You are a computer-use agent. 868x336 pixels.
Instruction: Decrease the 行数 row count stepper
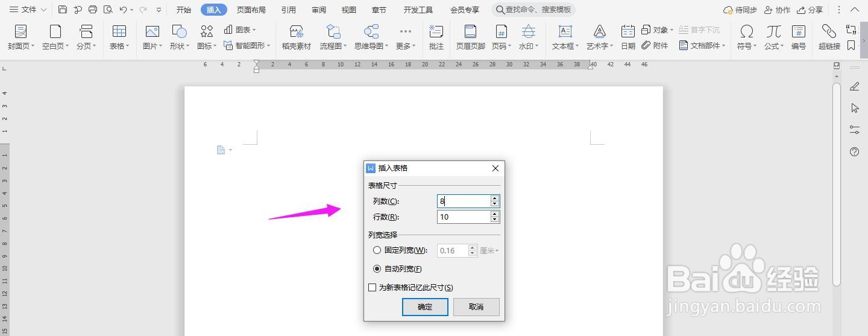(x=495, y=220)
